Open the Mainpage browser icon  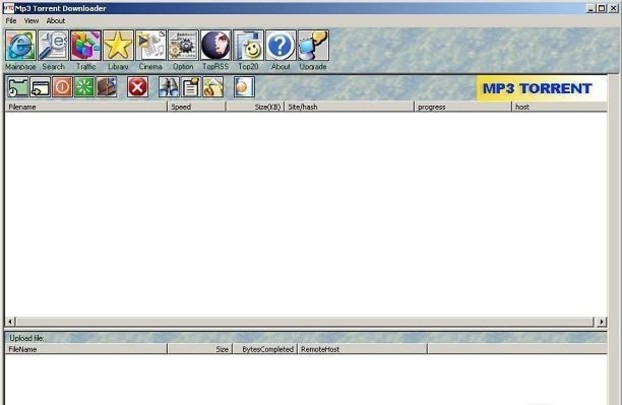20,45
